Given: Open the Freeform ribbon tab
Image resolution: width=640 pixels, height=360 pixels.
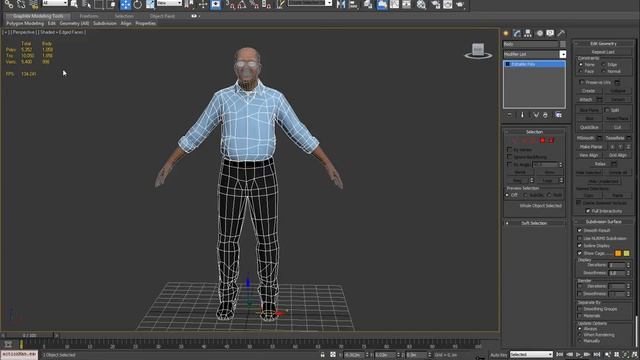Looking at the screenshot, I should 89,16.
